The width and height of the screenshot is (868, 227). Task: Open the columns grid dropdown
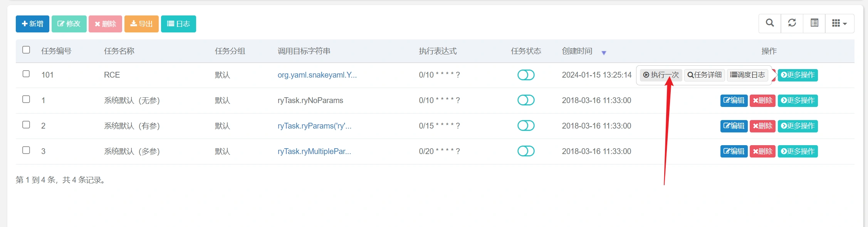tap(839, 24)
